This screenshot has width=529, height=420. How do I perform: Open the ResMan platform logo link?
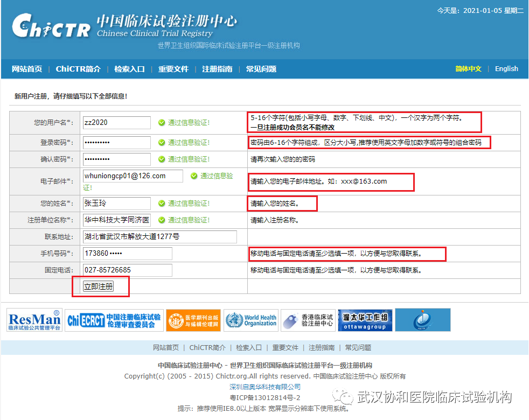34,320
